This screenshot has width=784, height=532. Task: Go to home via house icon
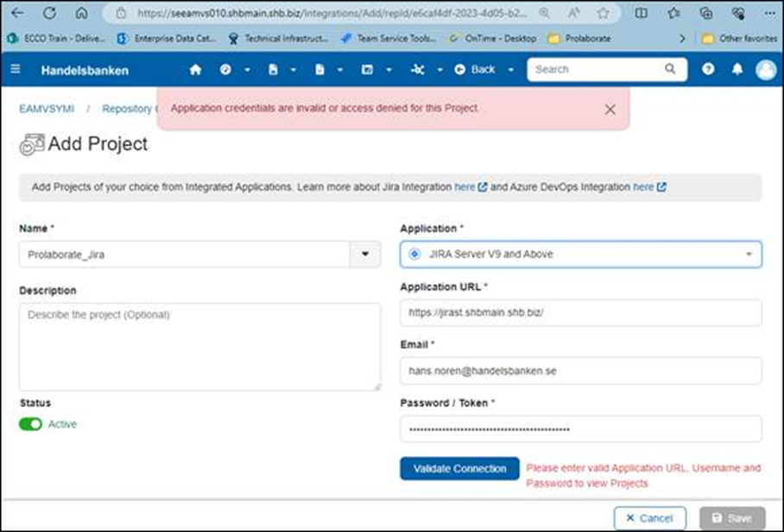(195, 69)
